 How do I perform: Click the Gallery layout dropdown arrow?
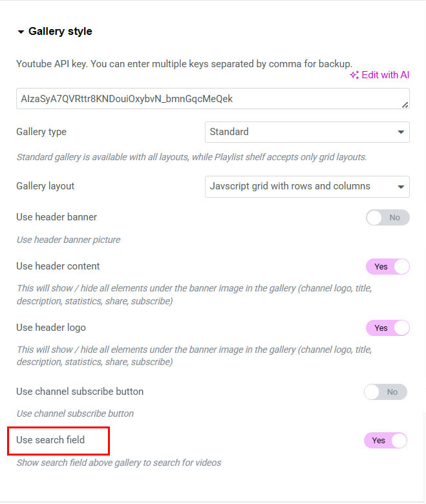tap(400, 187)
